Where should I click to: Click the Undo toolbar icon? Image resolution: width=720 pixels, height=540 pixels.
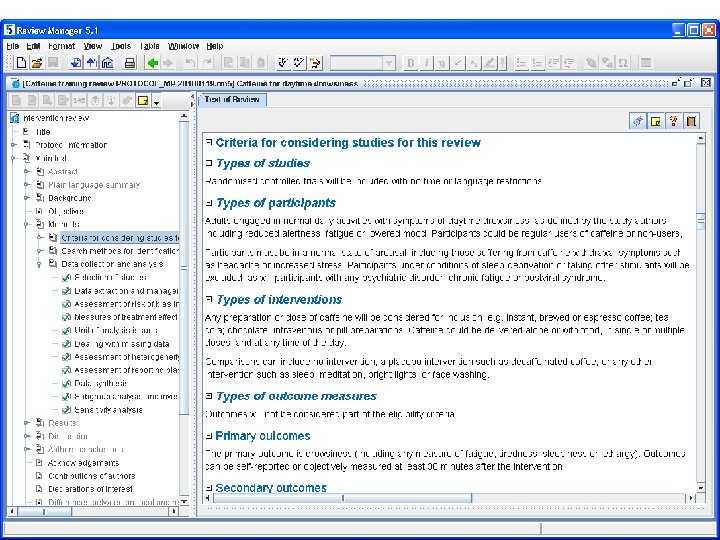point(190,63)
